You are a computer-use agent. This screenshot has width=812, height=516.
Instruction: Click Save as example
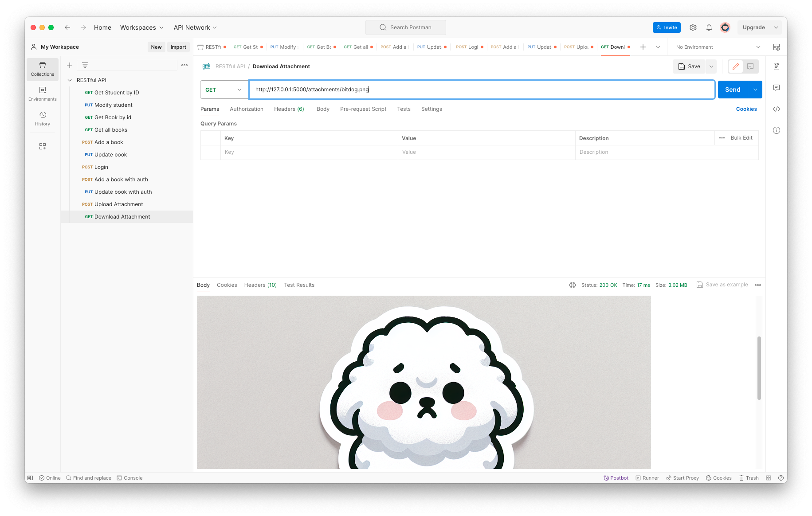tap(722, 285)
